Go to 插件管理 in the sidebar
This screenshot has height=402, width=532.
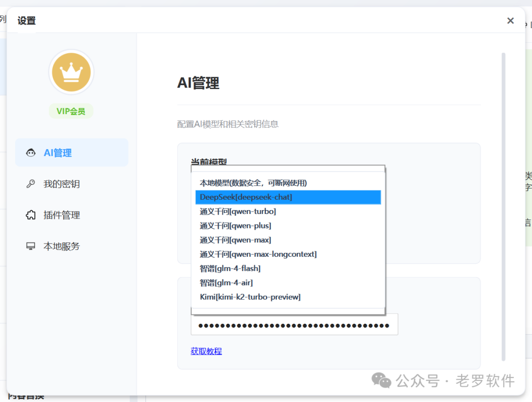coord(71,215)
